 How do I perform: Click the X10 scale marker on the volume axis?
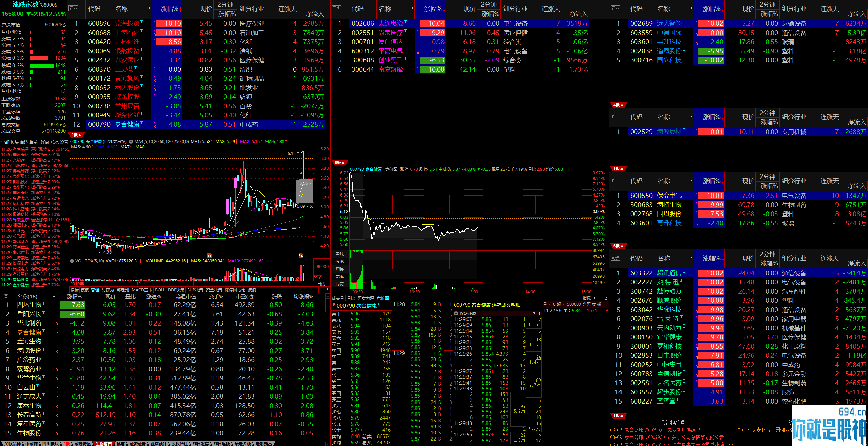318,278
